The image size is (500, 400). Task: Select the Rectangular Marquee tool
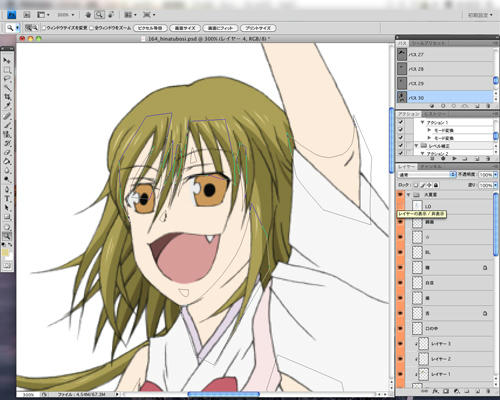[x=7, y=70]
